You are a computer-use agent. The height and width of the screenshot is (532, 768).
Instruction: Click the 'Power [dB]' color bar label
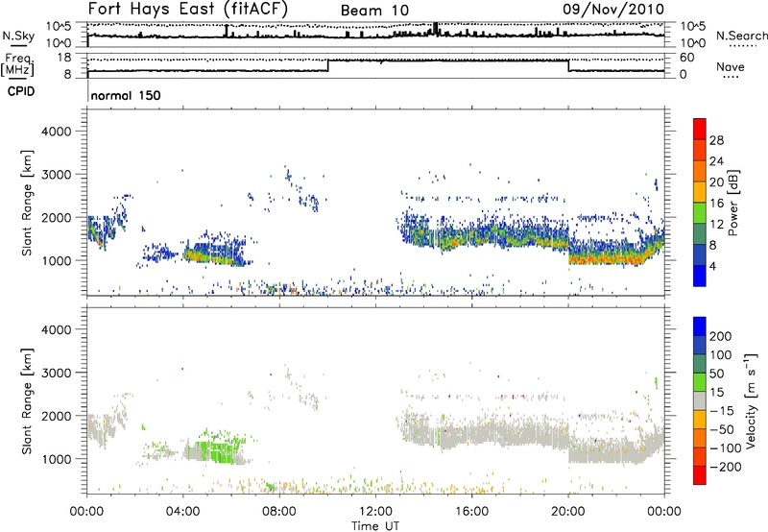tap(732, 203)
